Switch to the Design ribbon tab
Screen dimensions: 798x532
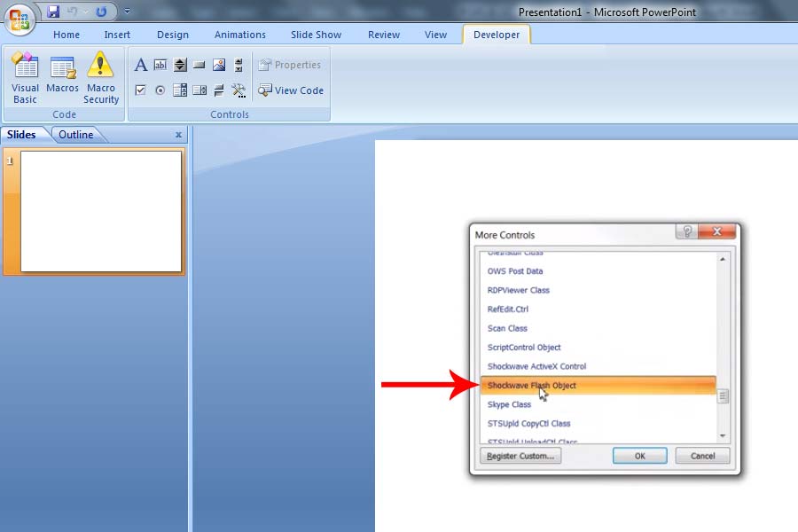173,35
